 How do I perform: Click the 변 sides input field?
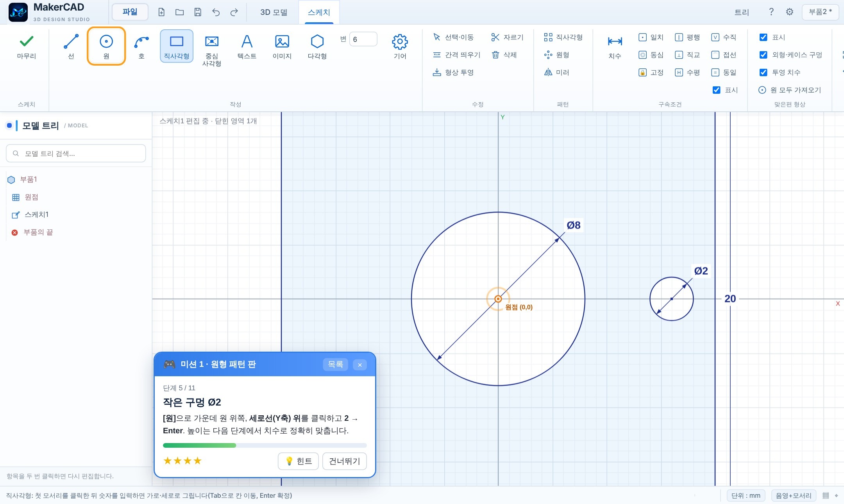[363, 39]
